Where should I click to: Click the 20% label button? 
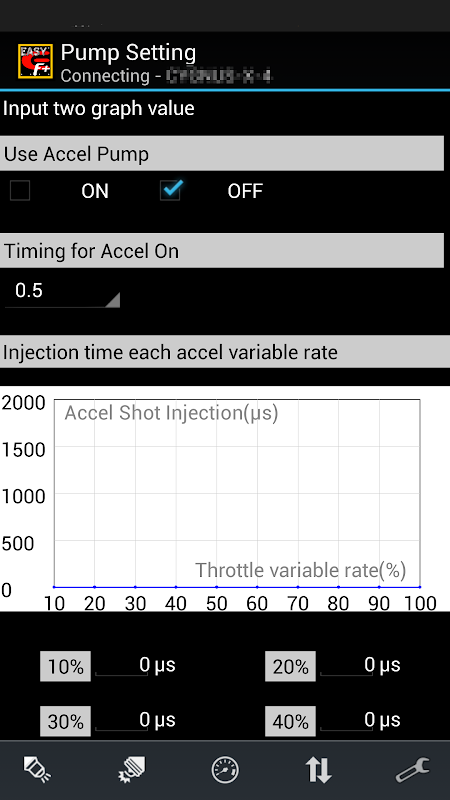click(x=290, y=666)
